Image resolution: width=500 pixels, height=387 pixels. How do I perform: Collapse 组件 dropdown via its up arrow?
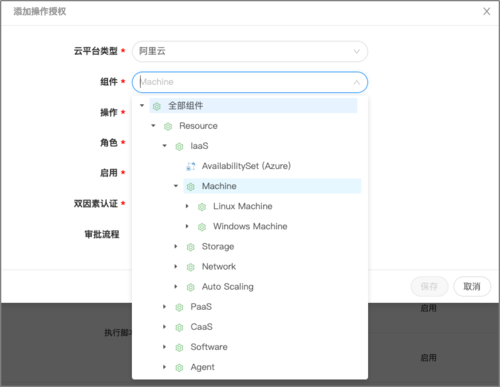pos(357,82)
